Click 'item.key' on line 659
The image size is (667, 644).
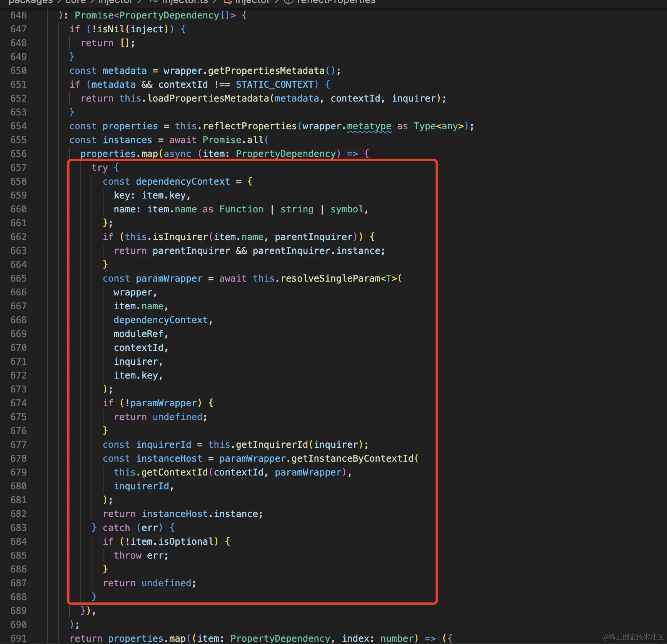pyautogui.click(x=163, y=195)
